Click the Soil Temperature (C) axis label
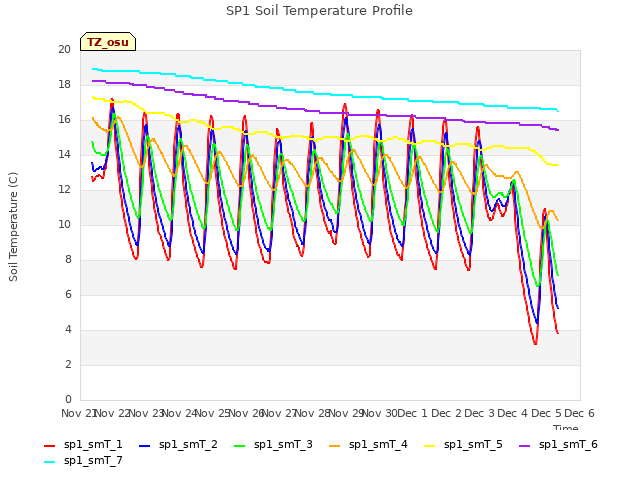Screen dimensions: 640x480 (x=13, y=227)
